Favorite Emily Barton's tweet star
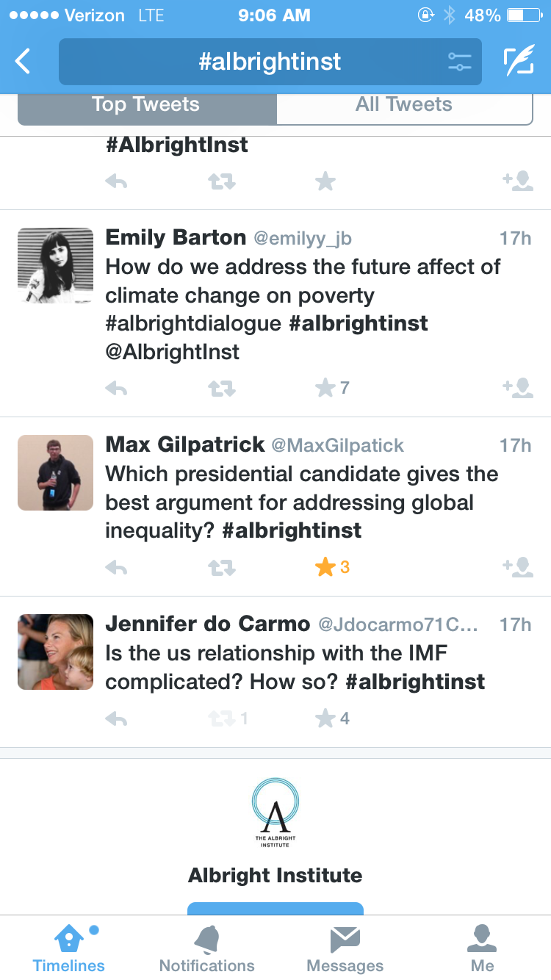 325,388
